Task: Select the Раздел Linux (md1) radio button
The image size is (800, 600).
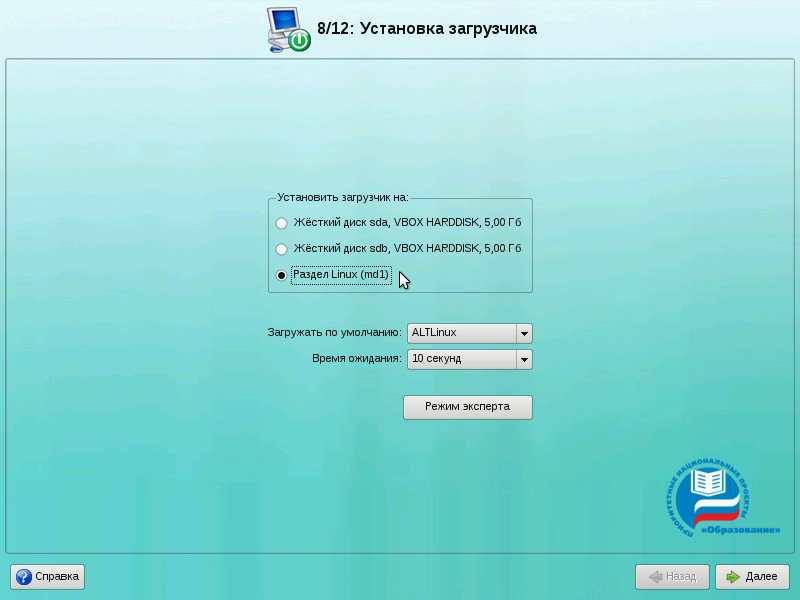Action: point(282,275)
